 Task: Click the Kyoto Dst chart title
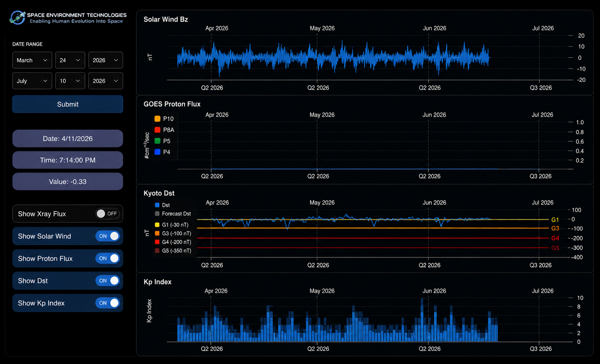[159, 193]
